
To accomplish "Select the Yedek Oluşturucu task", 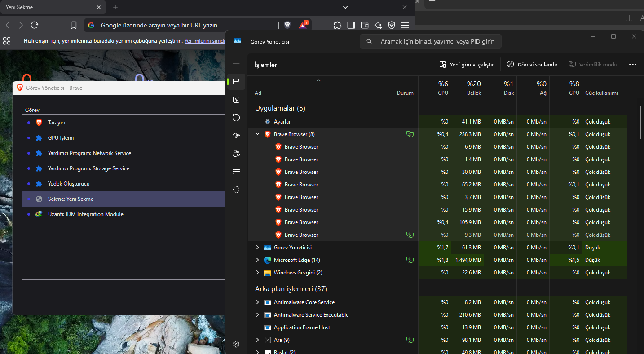I will 124,184.
